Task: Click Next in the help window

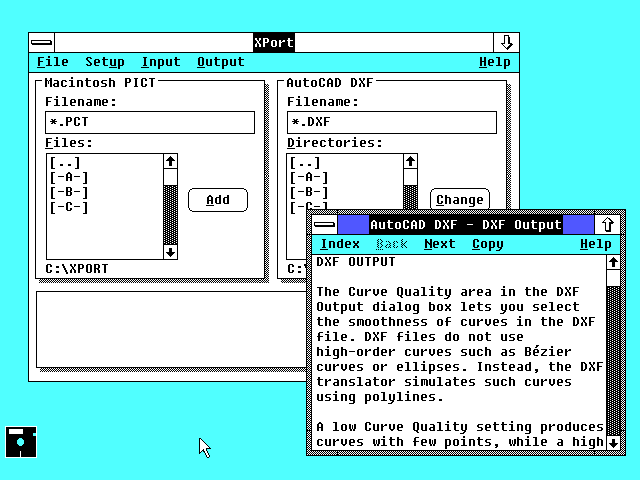Action: (440, 244)
